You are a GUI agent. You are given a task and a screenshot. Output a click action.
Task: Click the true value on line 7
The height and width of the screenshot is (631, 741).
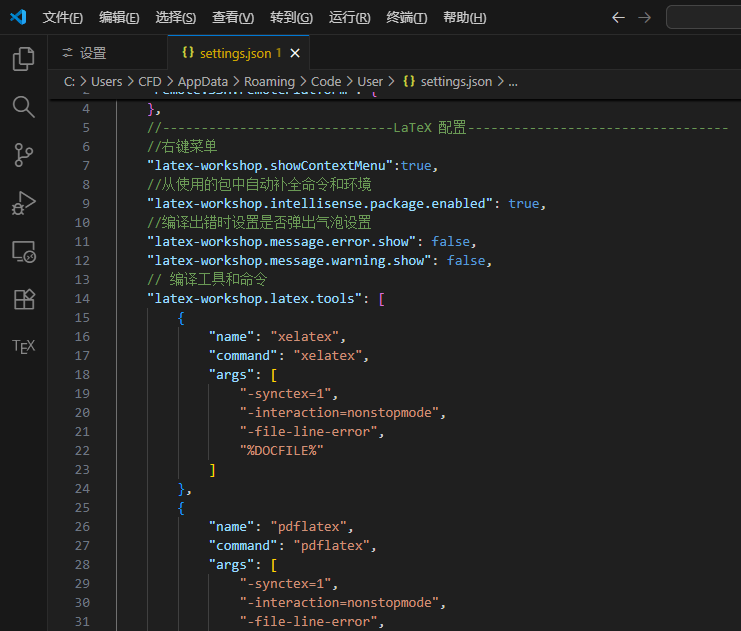click(x=416, y=165)
